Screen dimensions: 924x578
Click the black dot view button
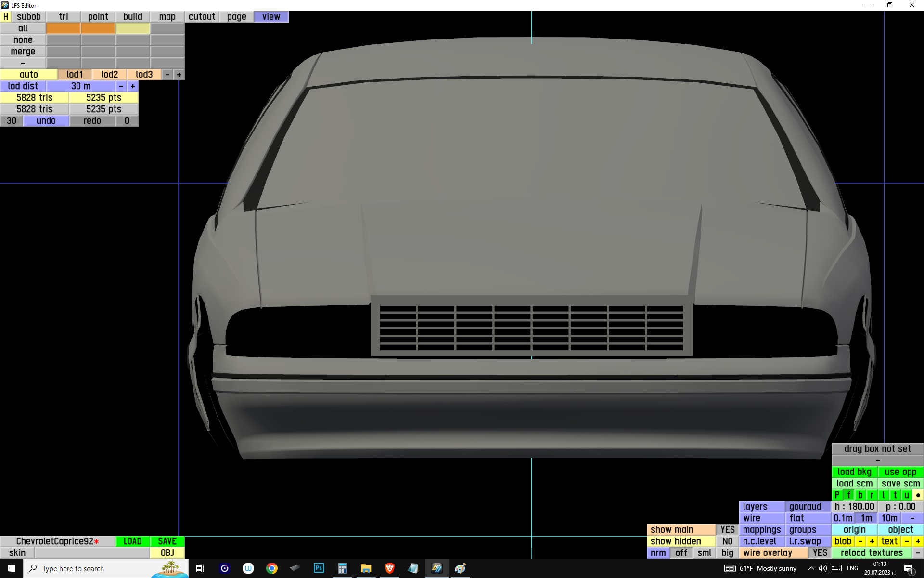pos(918,495)
